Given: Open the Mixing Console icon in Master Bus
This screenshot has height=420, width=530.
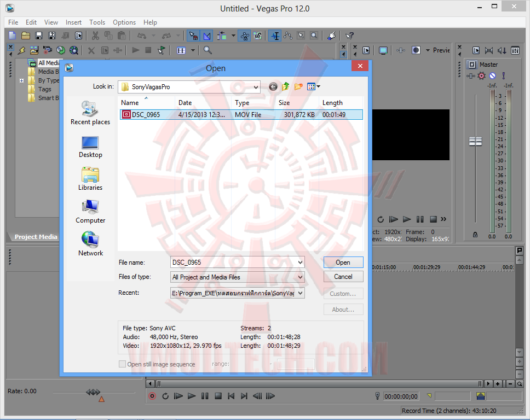Looking at the screenshot, I should click(515, 50).
